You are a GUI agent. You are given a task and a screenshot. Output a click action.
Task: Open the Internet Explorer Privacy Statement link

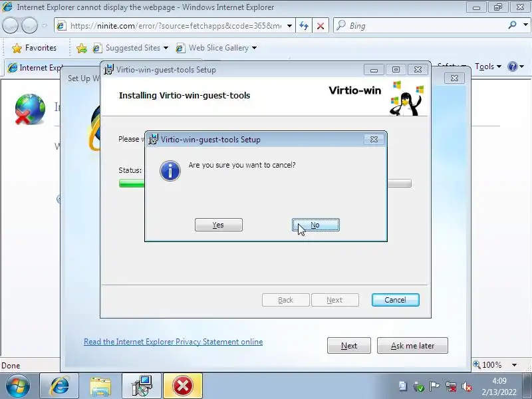click(173, 342)
